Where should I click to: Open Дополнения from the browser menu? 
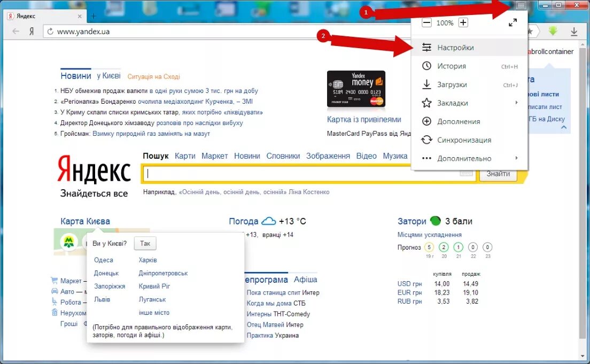[470, 121]
